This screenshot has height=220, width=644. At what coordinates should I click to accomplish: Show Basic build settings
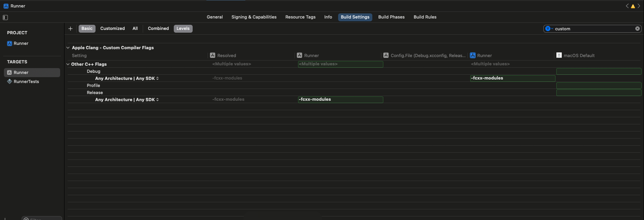87,28
